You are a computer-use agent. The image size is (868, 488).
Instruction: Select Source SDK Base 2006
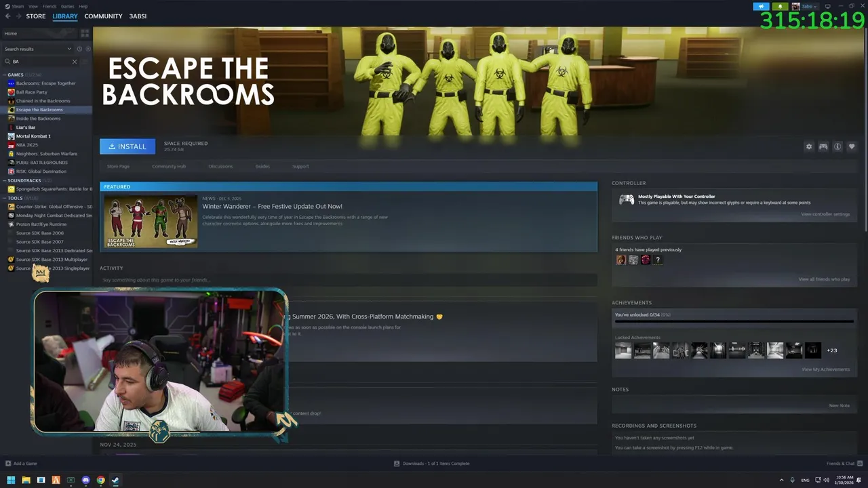click(x=39, y=233)
